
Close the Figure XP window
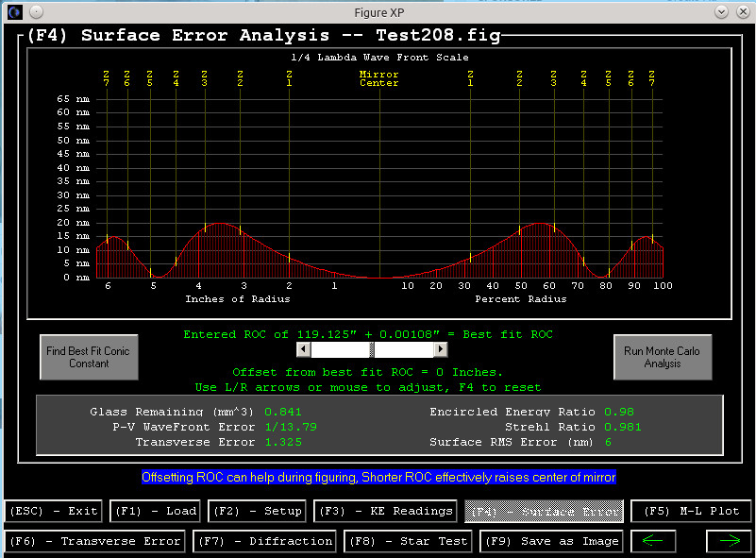pos(743,12)
